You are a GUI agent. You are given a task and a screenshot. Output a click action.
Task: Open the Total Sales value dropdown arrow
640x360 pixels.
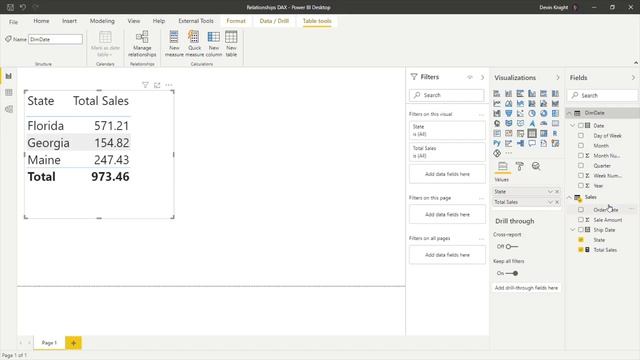pyautogui.click(x=550, y=202)
